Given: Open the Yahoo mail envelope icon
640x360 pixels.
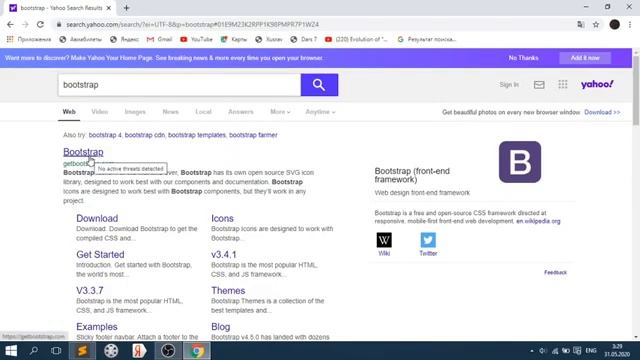Looking at the screenshot, I should 539,84.
